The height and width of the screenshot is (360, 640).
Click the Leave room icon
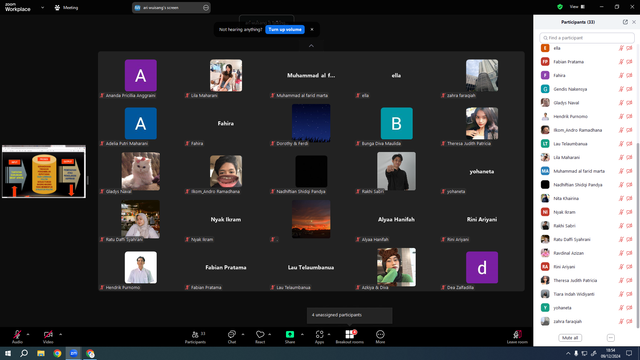pyautogui.click(x=517, y=334)
